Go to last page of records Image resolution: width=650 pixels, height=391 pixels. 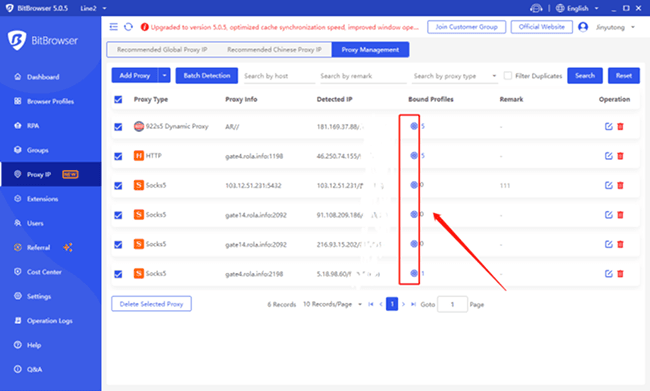[x=413, y=304]
